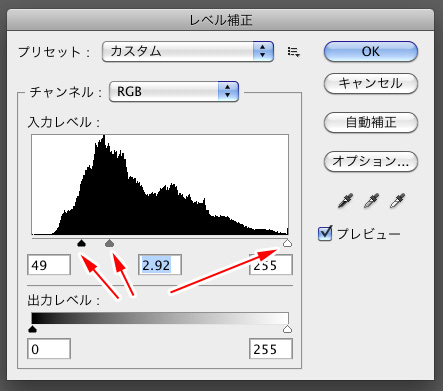Toggle the プレビュー checkbox
The image size is (443, 391).
[x=325, y=233]
